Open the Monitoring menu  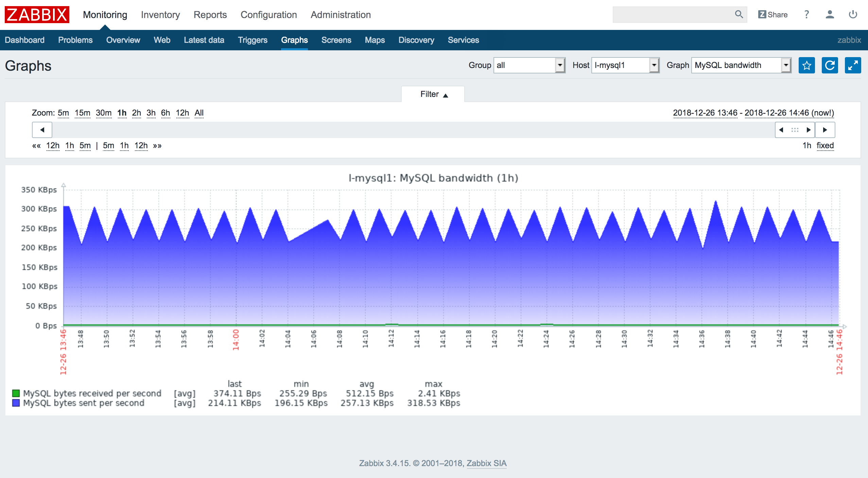pyautogui.click(x=105, y=15)
